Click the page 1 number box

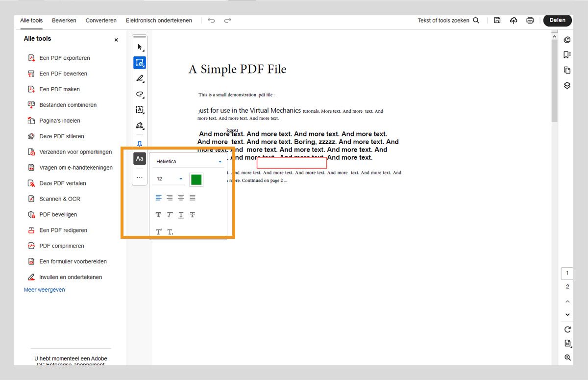tap(567, 273)
